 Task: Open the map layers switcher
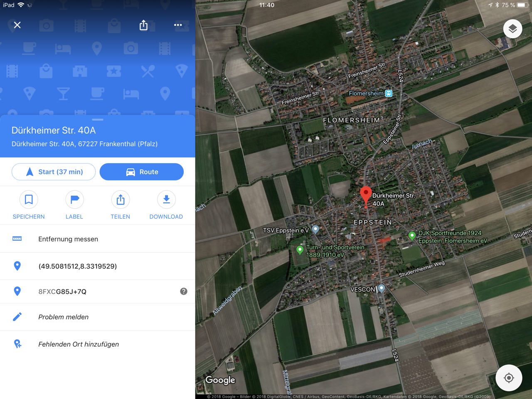click(x=512, y=29)
